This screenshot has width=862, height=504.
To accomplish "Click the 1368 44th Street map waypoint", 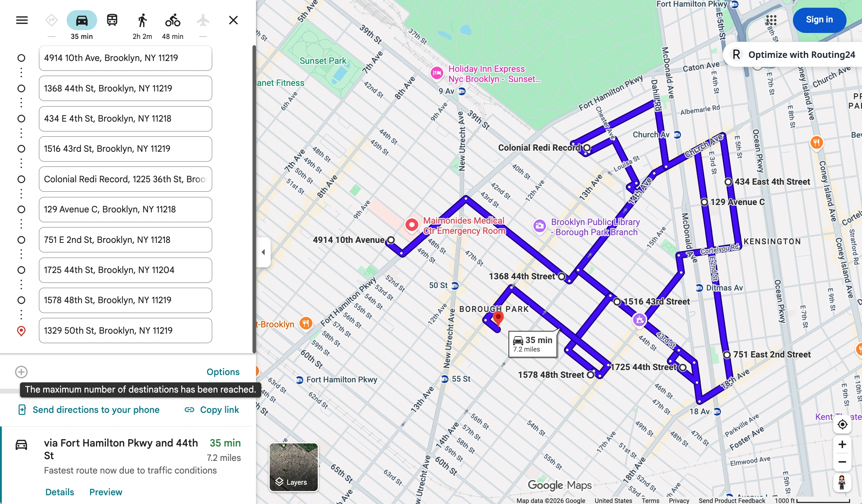I will (561, 276).
